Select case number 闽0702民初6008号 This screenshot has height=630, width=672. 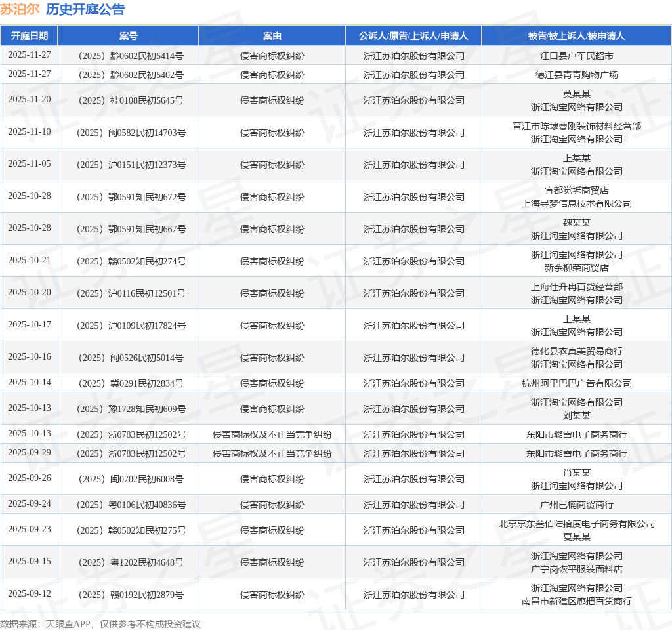click(131, 478)
